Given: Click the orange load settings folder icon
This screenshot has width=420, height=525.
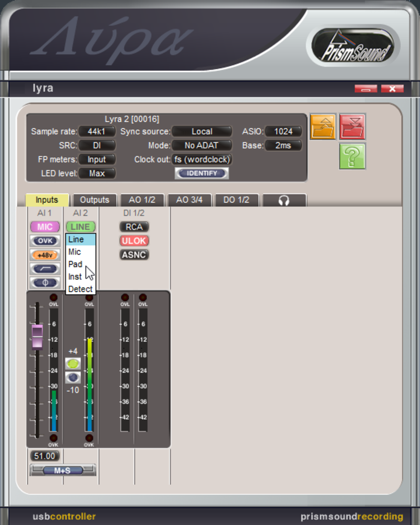Looking at the screenshot, I should point(322,127).
